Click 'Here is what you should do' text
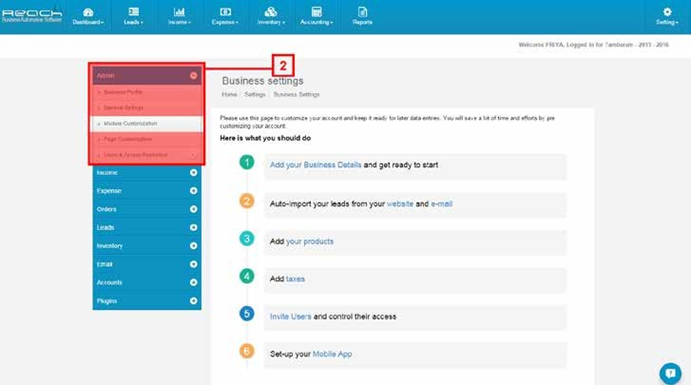Image resolution: width=691 pixels, height=385 pixels. (x=265, y=138)
